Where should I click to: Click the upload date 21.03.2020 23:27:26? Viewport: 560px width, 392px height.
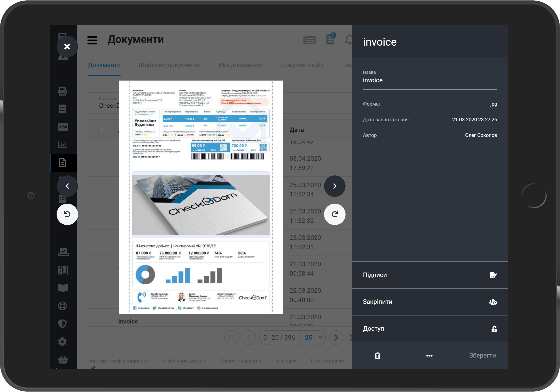point(475,120)
